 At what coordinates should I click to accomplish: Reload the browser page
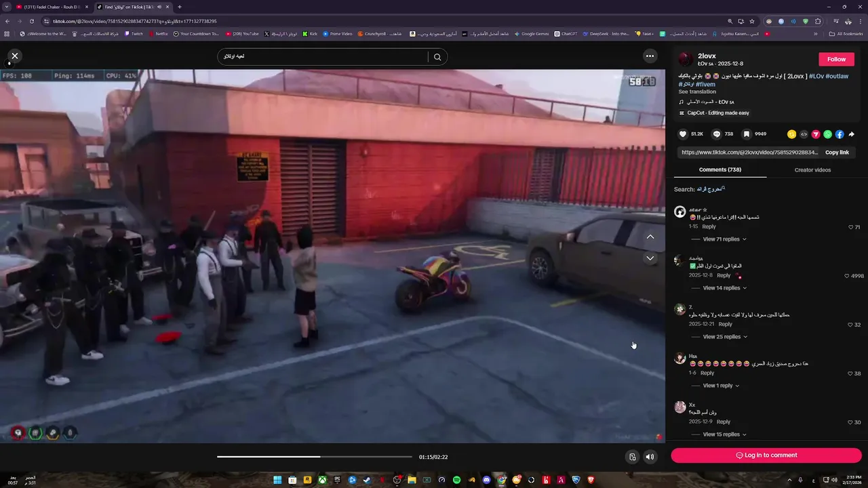click(31, 21)
